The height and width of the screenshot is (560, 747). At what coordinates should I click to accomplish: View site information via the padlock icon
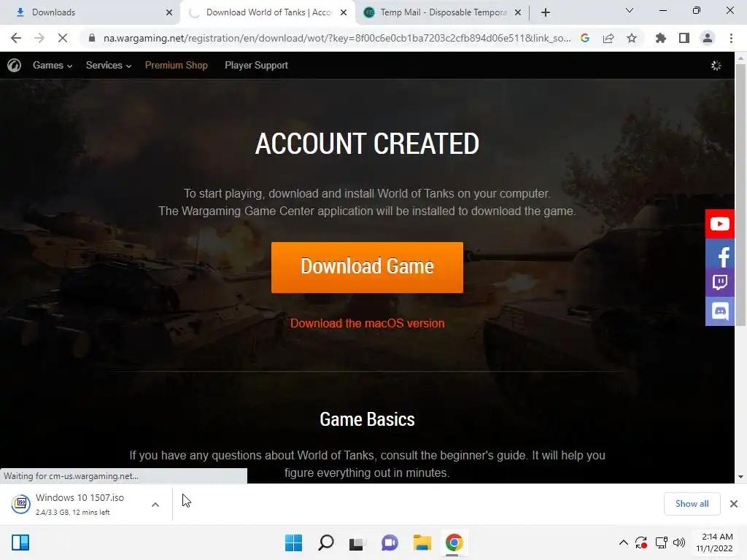[92, 38]
